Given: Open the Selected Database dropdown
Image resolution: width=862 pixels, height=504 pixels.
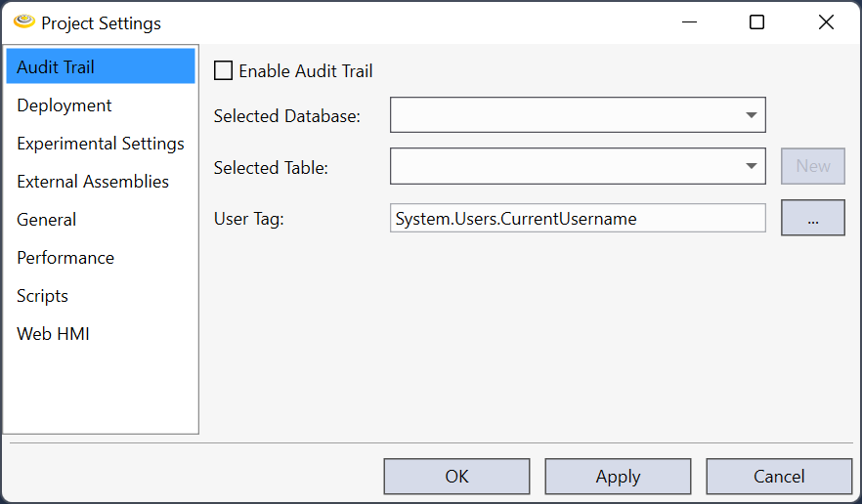Looking at the screenshot, I should pos(577,115).
